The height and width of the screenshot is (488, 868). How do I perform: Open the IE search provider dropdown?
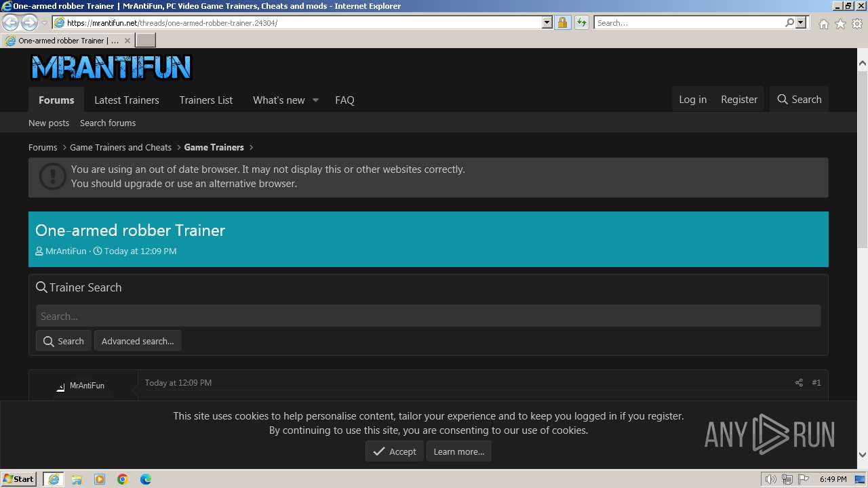(x=801, y=22)
